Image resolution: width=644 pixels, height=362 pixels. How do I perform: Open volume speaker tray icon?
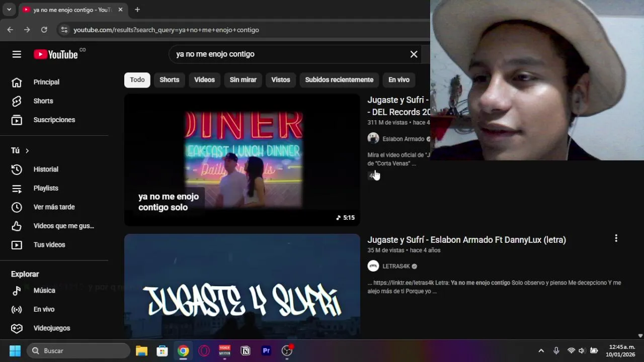point(582,350)
